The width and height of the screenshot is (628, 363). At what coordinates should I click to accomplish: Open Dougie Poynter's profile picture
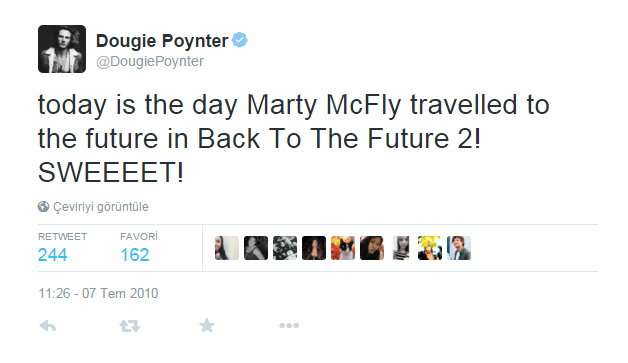[x=62, y=49]
